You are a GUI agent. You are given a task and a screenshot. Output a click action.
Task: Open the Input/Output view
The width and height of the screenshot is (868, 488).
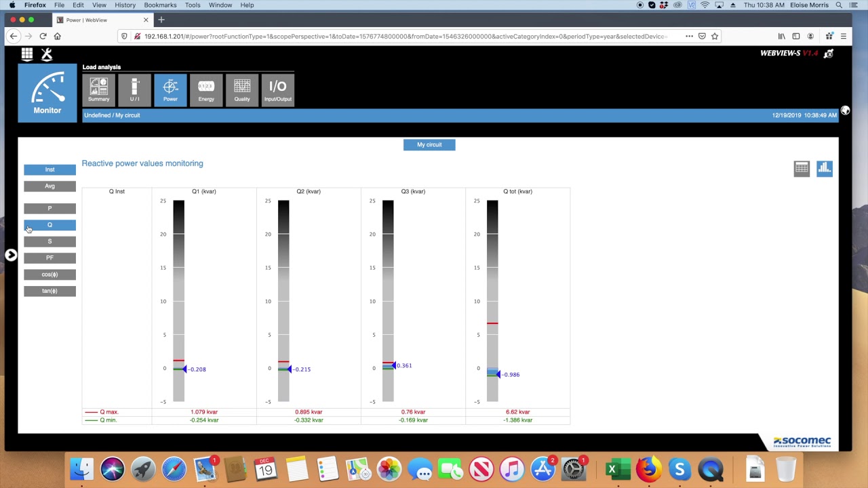pos(278,89)
